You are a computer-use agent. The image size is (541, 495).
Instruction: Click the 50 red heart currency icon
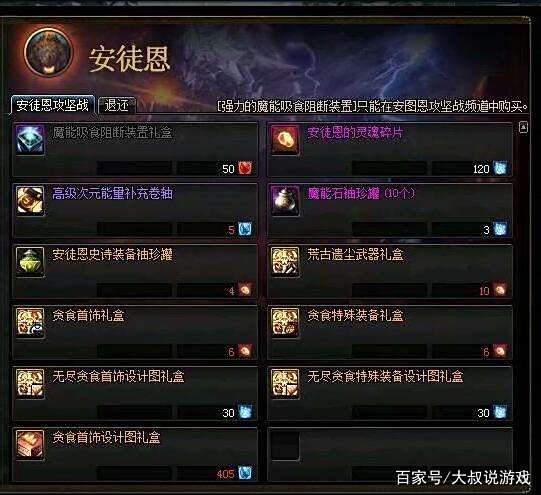(245, 168)
